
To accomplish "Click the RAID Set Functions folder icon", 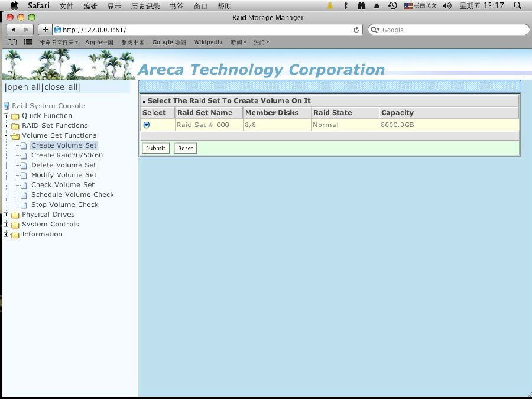I will (x=15, y=126).
